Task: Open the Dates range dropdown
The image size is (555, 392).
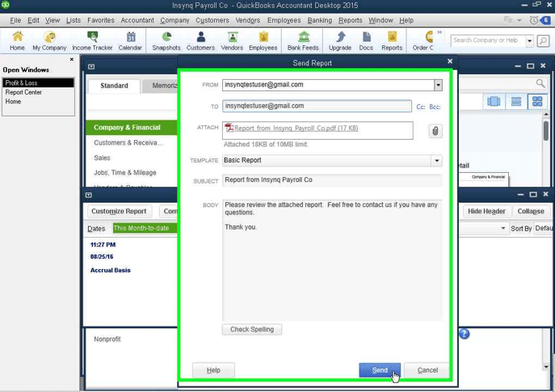Action: (145, 229)
